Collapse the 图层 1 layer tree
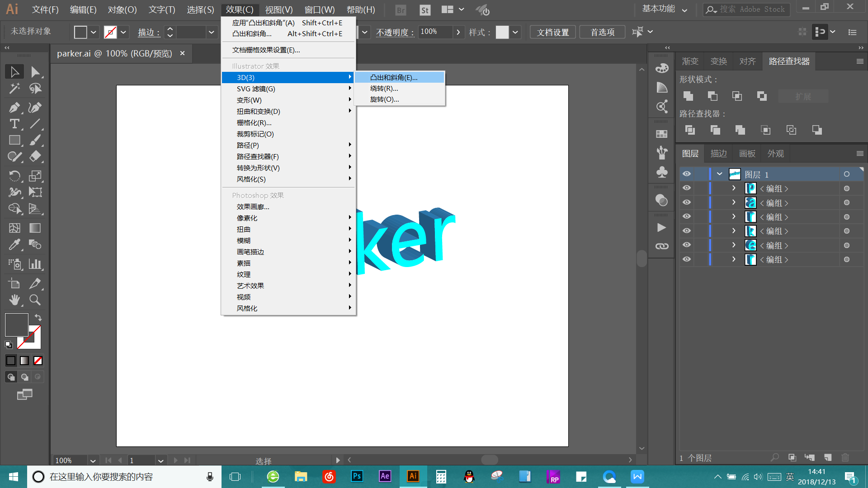The height and width of the screenshot is (488, 868). [x=719, y=174]
